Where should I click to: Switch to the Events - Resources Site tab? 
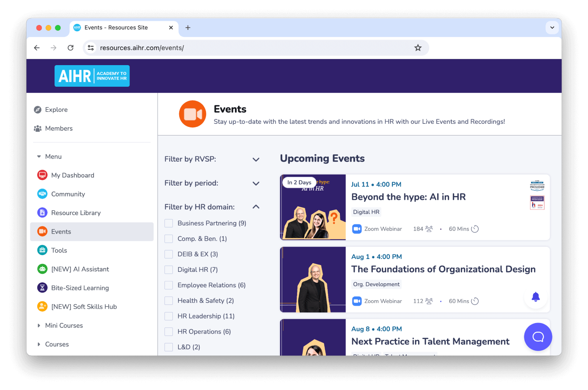[116, 28]
